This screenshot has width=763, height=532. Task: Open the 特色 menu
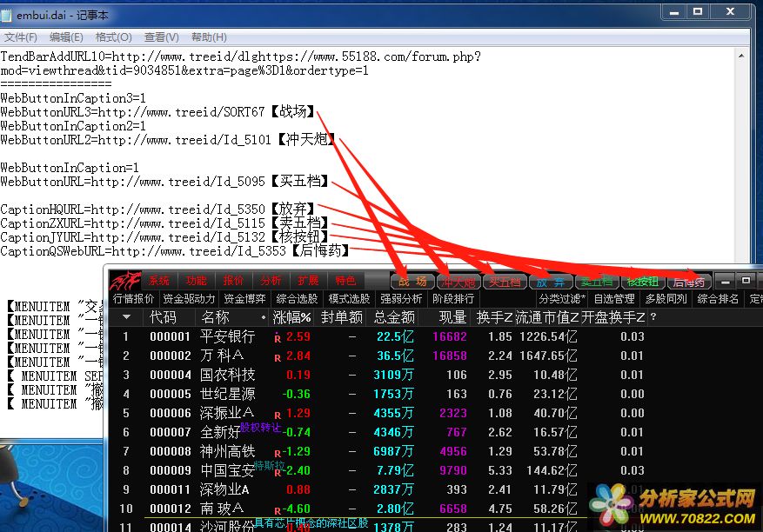click(345, 281)
